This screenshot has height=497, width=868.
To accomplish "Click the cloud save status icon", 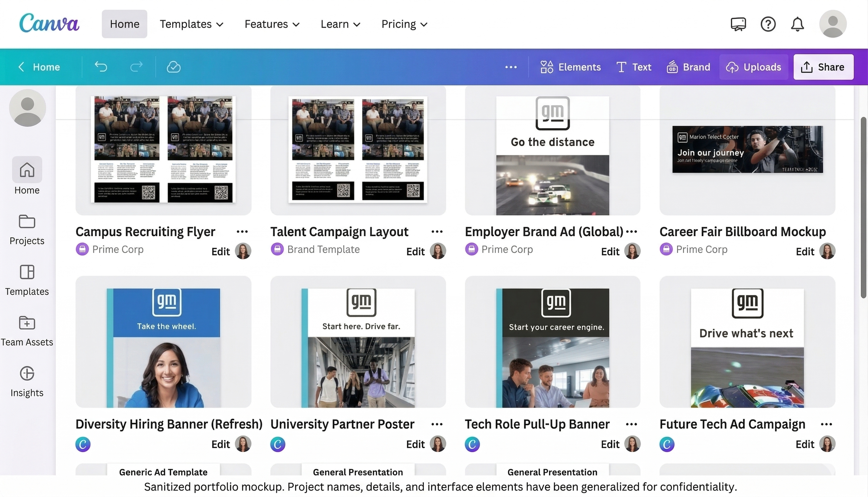I will pyautogui.click(x=173, y=67).
